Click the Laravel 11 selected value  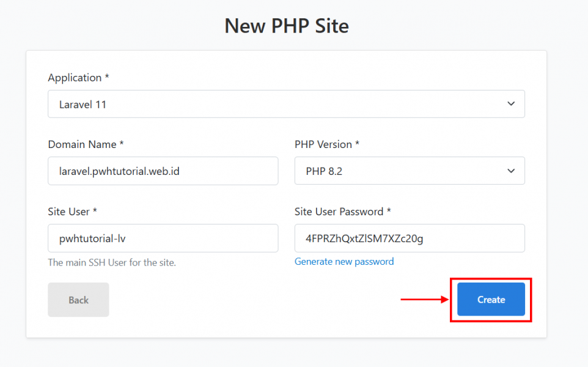coord(83,105)
